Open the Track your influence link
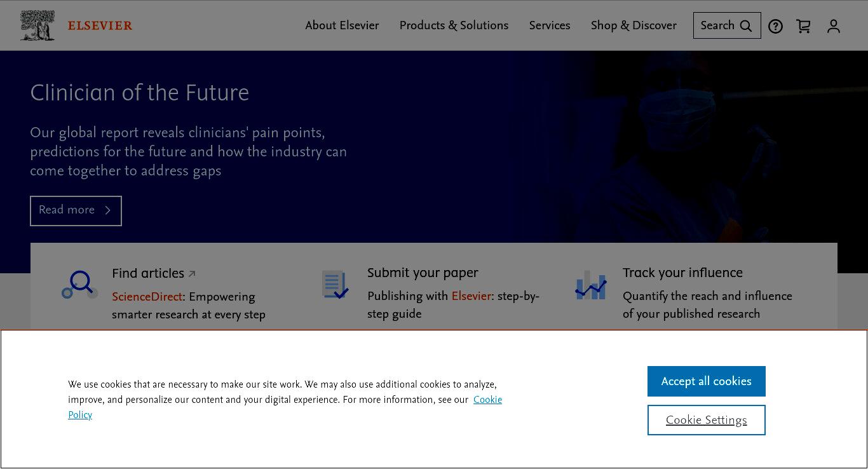 (682, 273)
